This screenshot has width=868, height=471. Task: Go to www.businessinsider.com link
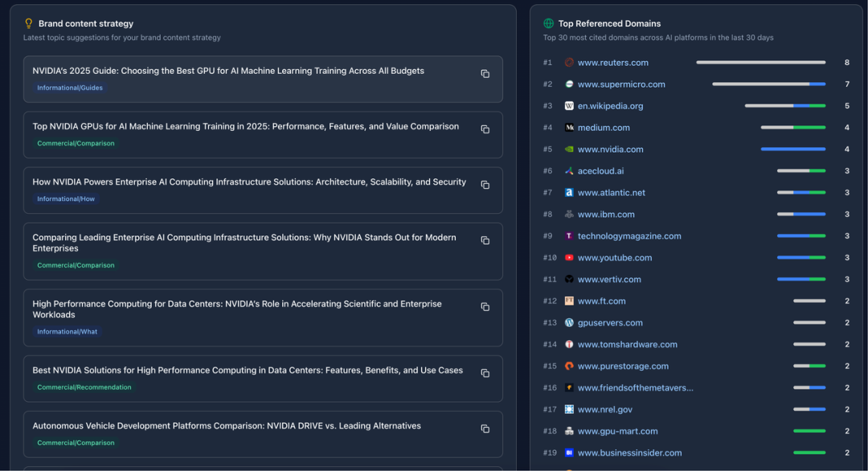629,453
